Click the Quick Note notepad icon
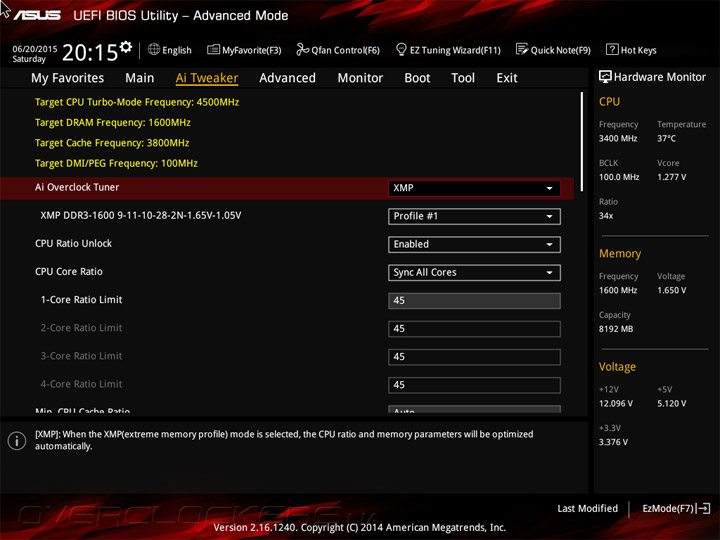Viewport: 720px width, 540px height. pyautogui.click(x=522, y=49)
